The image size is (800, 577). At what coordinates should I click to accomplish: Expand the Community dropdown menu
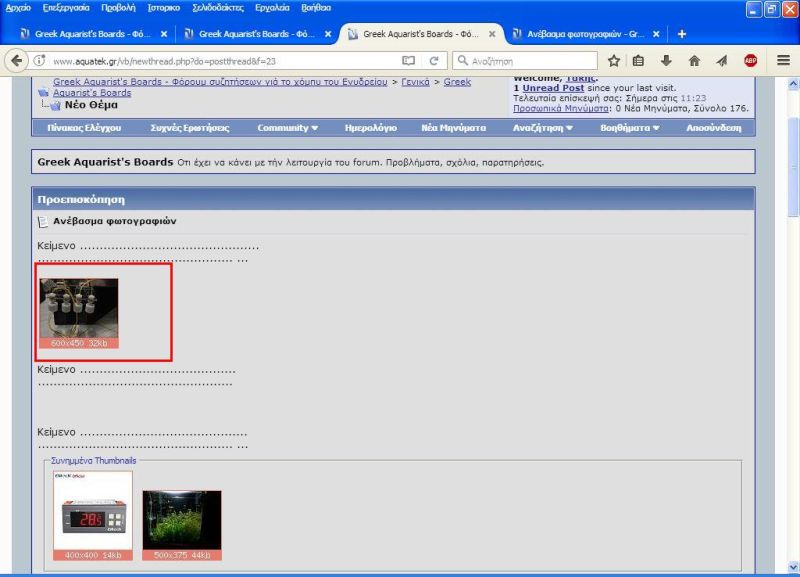coord(287,128)
